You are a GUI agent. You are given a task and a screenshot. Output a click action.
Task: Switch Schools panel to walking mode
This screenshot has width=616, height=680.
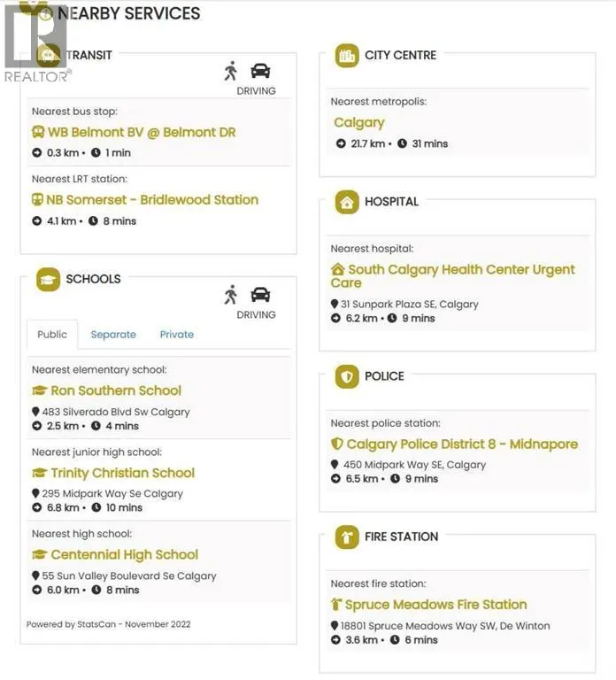pyautogui.click(x=231, y=295)
